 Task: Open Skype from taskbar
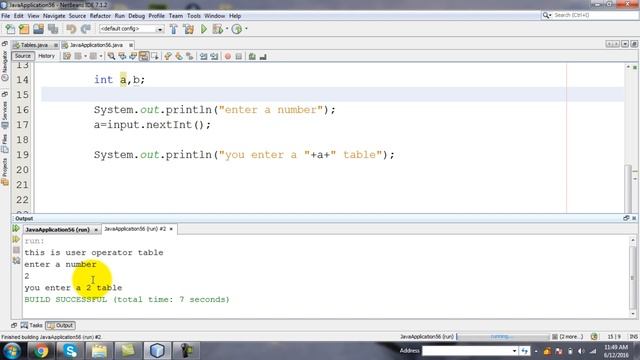tap(70, 351)
